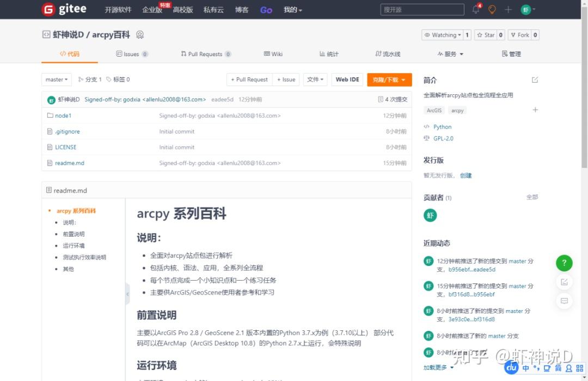The height and width of the screenshot is (381, 588).
Task: Click the feedback comment icon on the right edge
Action: coord(564,301)
